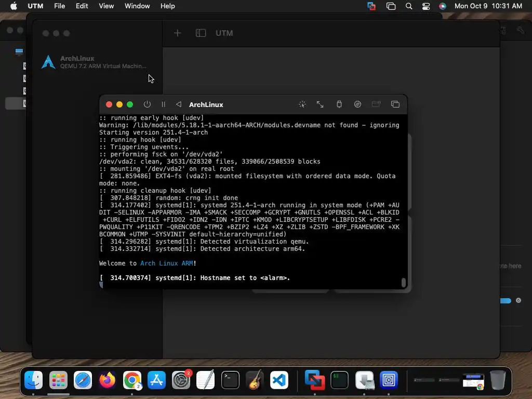
Task: Open the Window menu
Action: click(137, 6)
